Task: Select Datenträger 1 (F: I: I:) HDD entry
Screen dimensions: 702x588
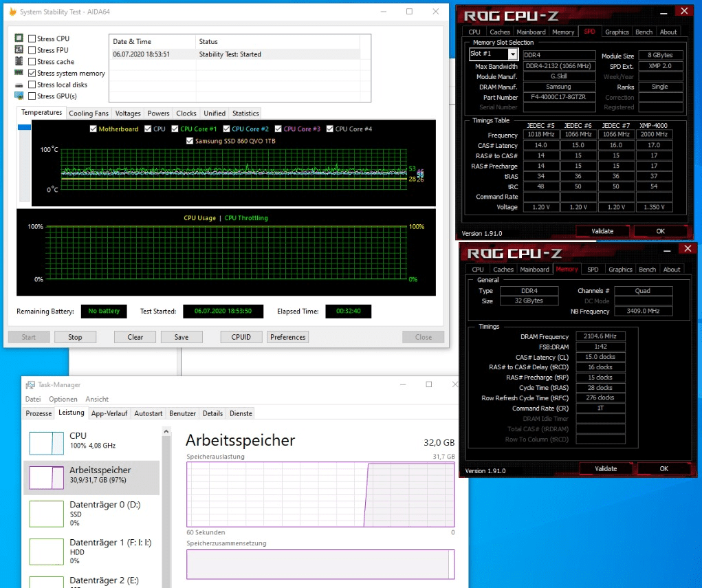Action: click(x=91, y=552)
